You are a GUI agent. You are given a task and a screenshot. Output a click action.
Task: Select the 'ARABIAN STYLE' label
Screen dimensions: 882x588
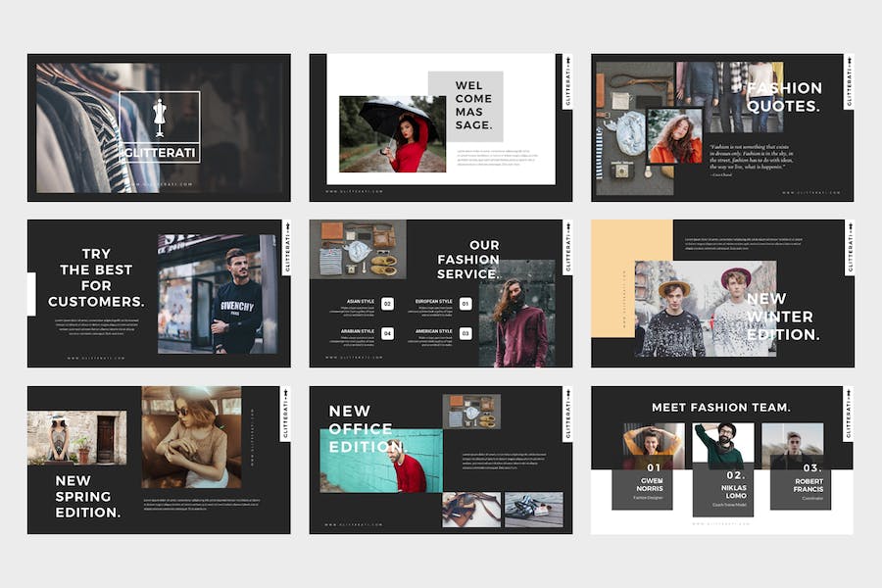[357, 331]
